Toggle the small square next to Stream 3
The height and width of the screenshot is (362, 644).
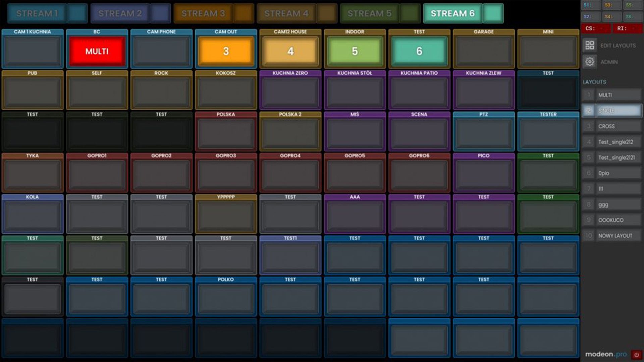click(244, 13)
